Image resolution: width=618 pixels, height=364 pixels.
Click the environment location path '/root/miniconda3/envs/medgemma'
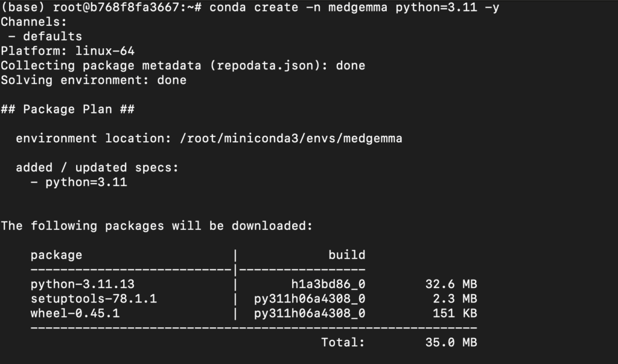tap(291, 138)
